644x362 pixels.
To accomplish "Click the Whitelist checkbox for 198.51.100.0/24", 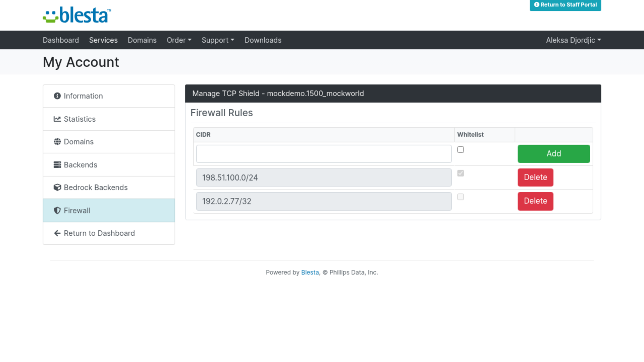I will click(x=461, y=173).
